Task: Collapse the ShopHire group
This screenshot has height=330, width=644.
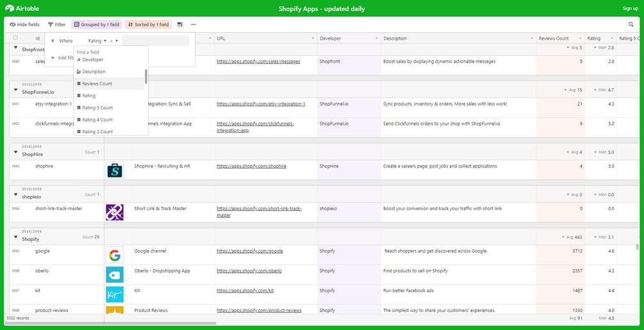Action: (15, 153)
